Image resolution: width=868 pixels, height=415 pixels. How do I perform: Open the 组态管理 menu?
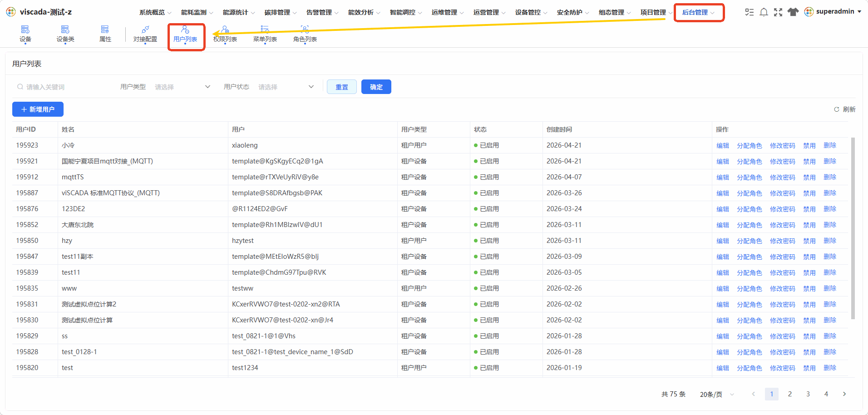pyautogui.click(x=615, y=12)
